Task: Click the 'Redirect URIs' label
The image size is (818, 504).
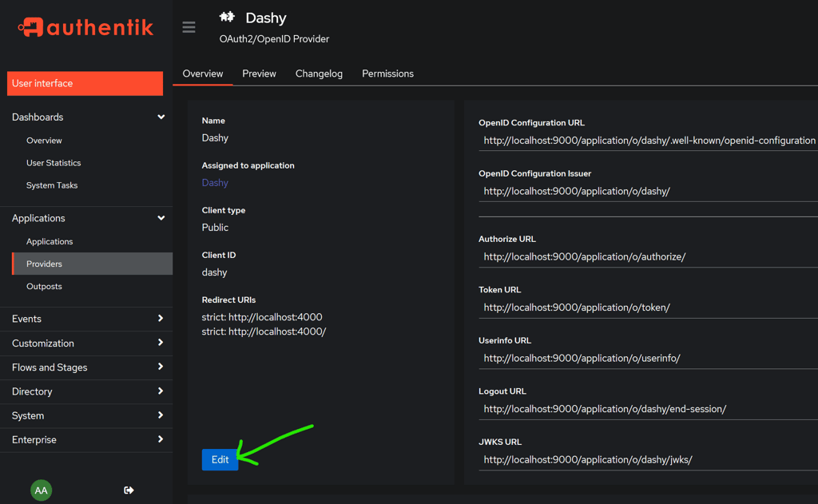Action: [228, 300]
